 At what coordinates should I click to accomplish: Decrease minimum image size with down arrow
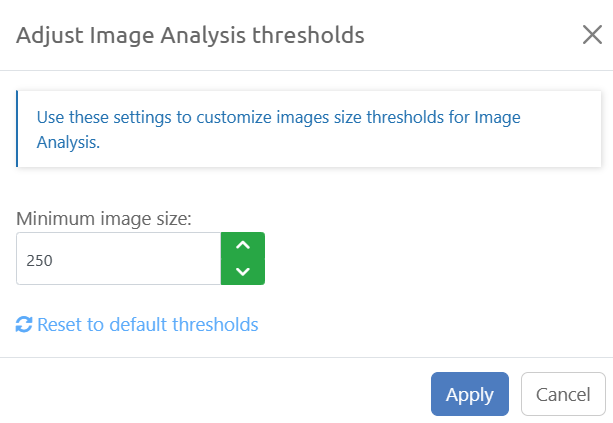242,271
